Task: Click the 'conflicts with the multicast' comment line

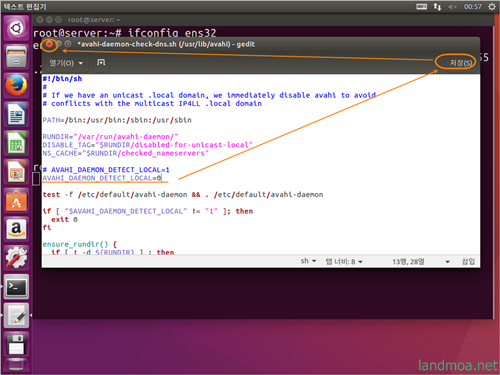Action: tap(152, 104)
